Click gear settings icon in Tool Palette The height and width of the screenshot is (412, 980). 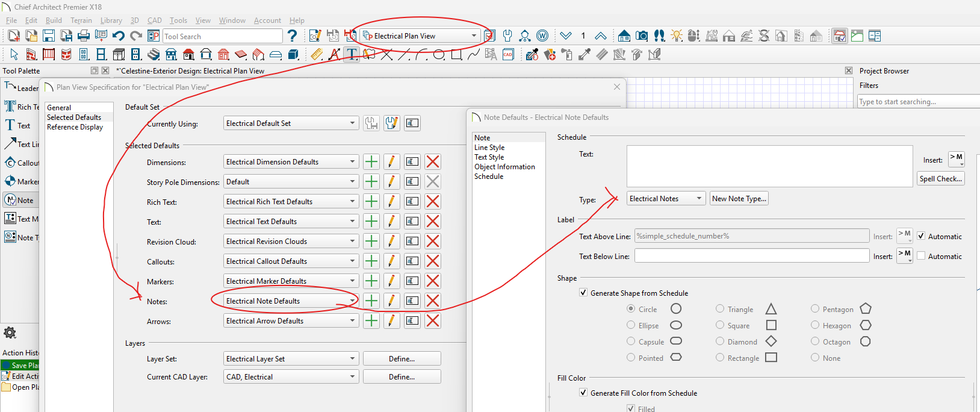[10, 332]
